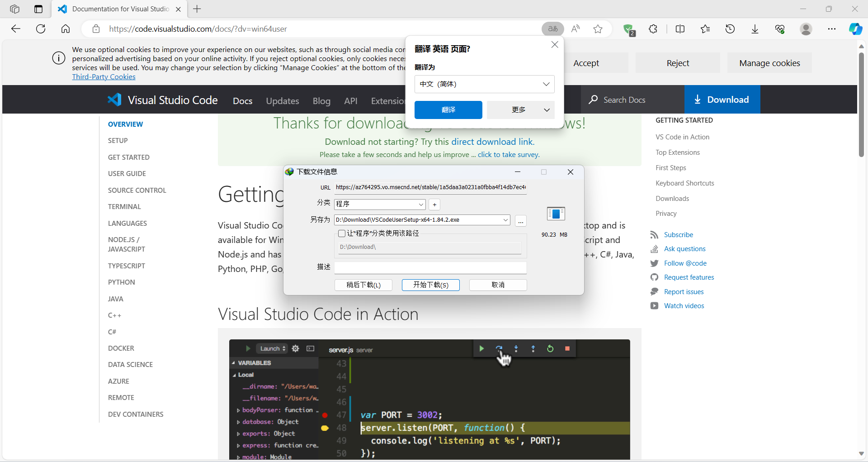Image resolution: width=868 pixels, height=462 pixels.
Task: Open Browser essentials heart icon
Action: click(780, 29)
